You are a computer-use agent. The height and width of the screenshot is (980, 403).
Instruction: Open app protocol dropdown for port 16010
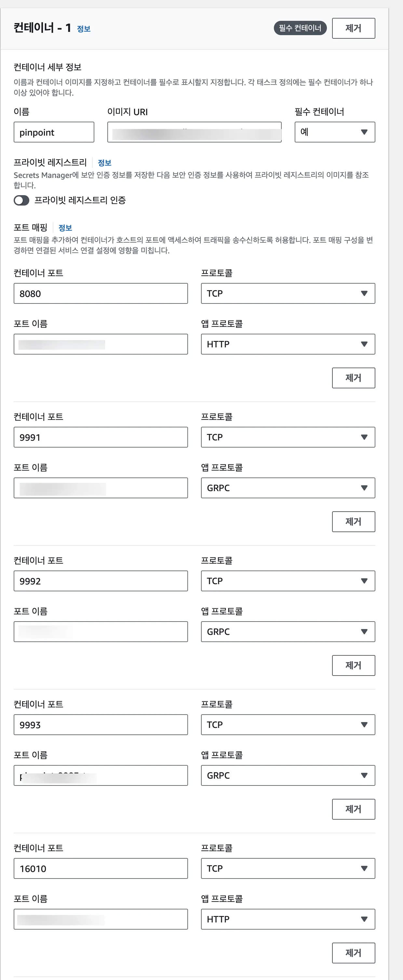pyautogui.click(x=288, y=919)
